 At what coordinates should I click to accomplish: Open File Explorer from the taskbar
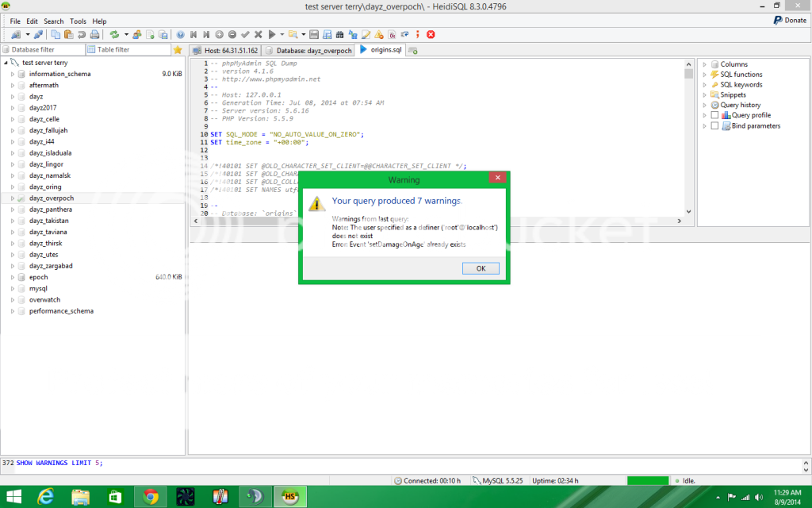[x=81, y=497]
